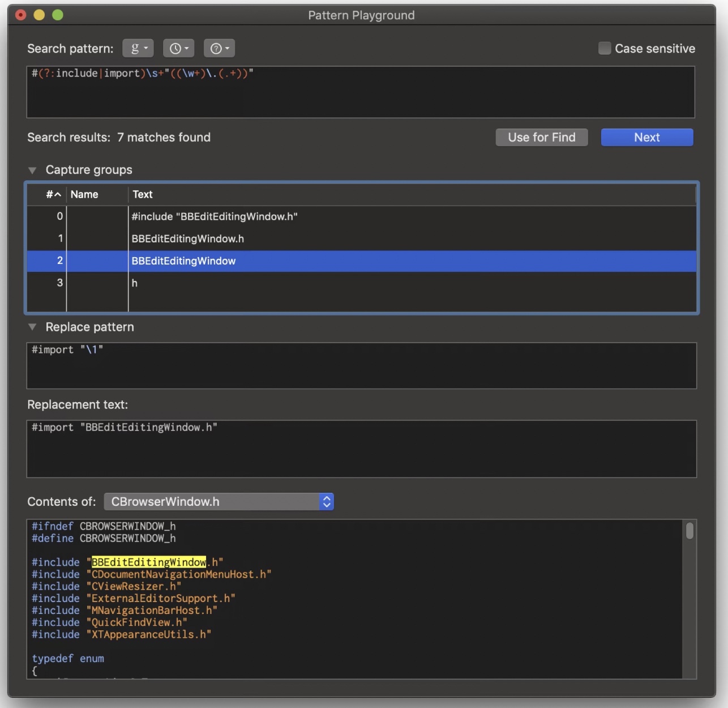Open the Contents of file dropdown
Viewport: 728px width, 708px height.
(219, 502)
